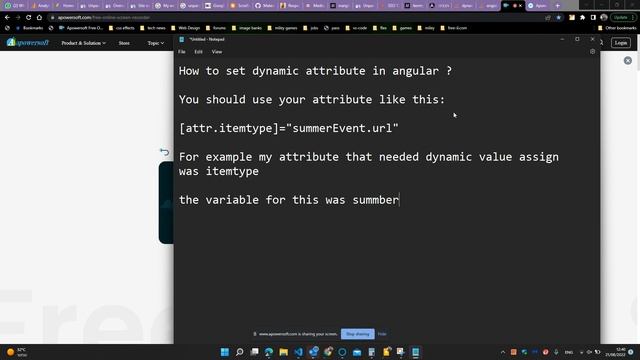Open the Windows Start menu
640x360 pixels.
point(224,352)
